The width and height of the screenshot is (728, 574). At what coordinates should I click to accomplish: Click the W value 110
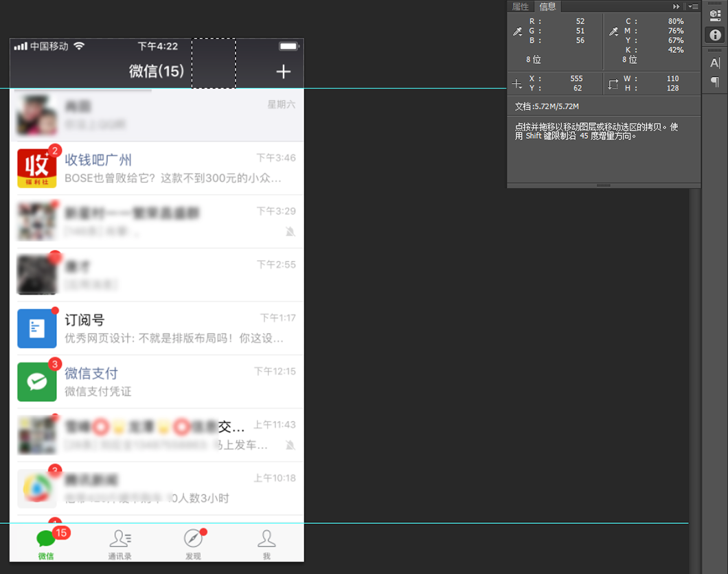pos(673,78)
